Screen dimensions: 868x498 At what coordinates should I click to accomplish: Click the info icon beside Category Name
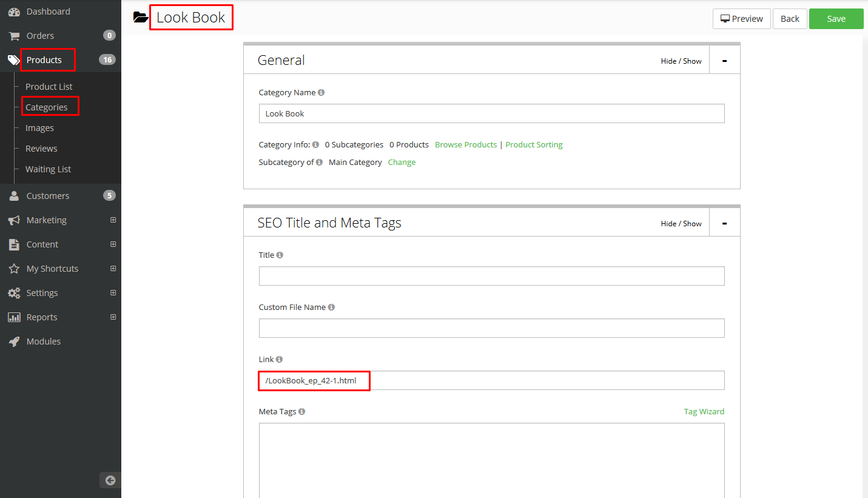[x=321, y=93]
